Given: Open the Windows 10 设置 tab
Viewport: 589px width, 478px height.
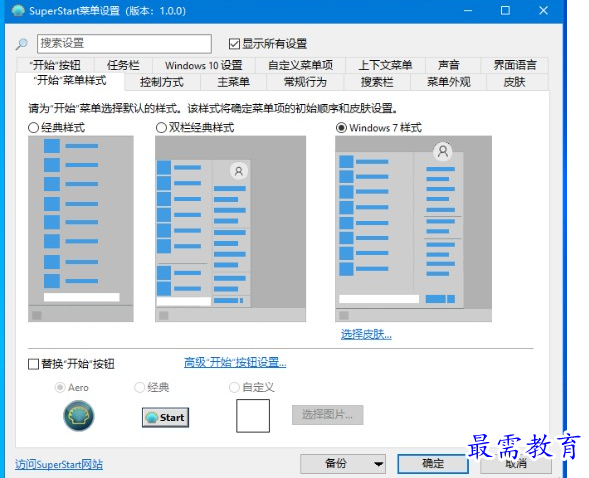Looking at the screenshot, I should 204,65.
